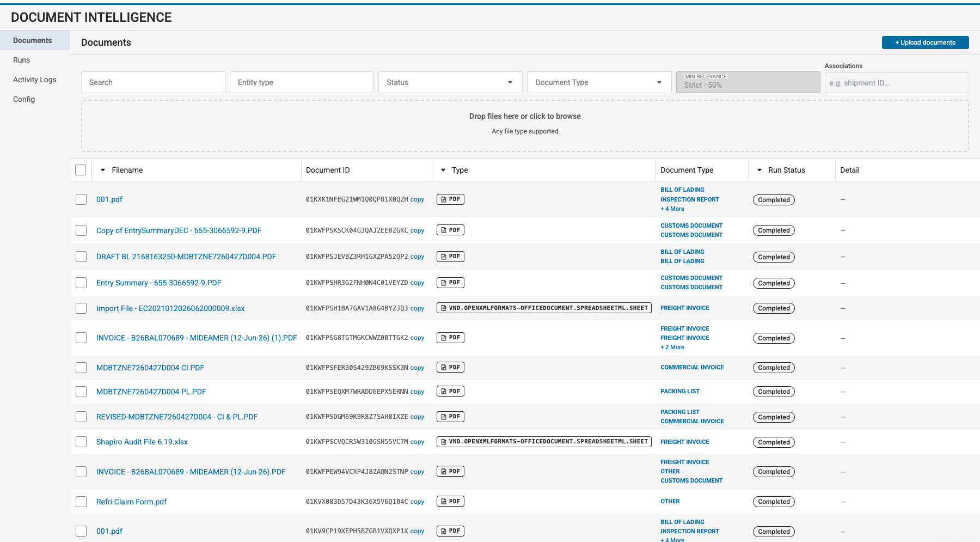Viewport: 980px width, 542px height.
Task: Click PACKING LIST tag for MDBTZNE7260427D004 PL.PDF
Action: pos(680,391)
